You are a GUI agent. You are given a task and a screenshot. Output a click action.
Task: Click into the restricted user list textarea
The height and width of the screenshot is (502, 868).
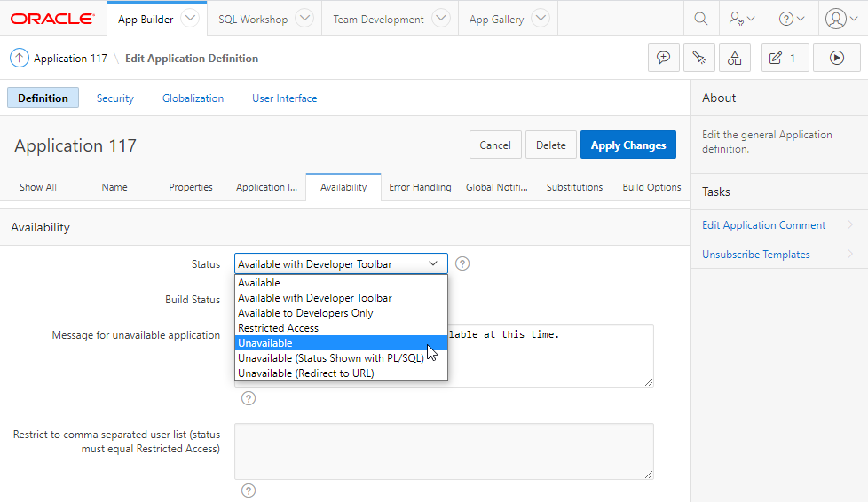[444, 451]
